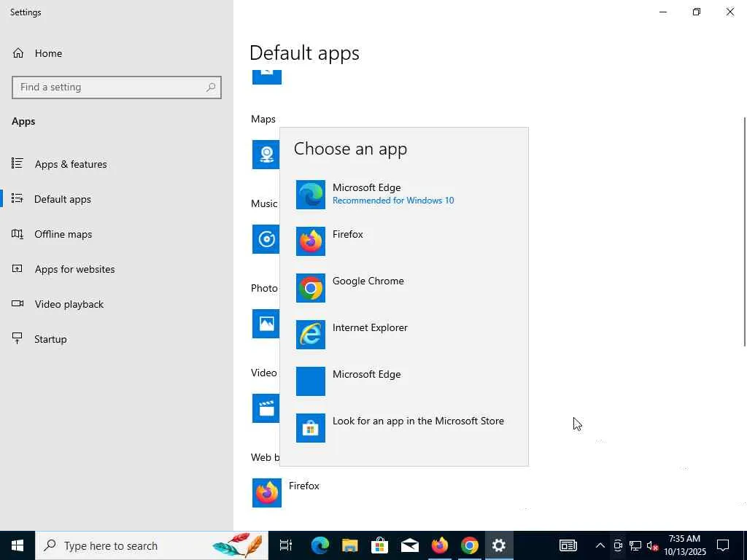
Task: Open the clock showing 7:35 AM
Action: 684,545
